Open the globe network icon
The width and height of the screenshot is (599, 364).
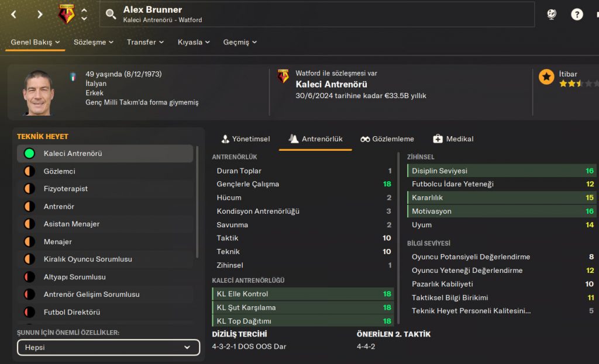[x=550, y=14]
